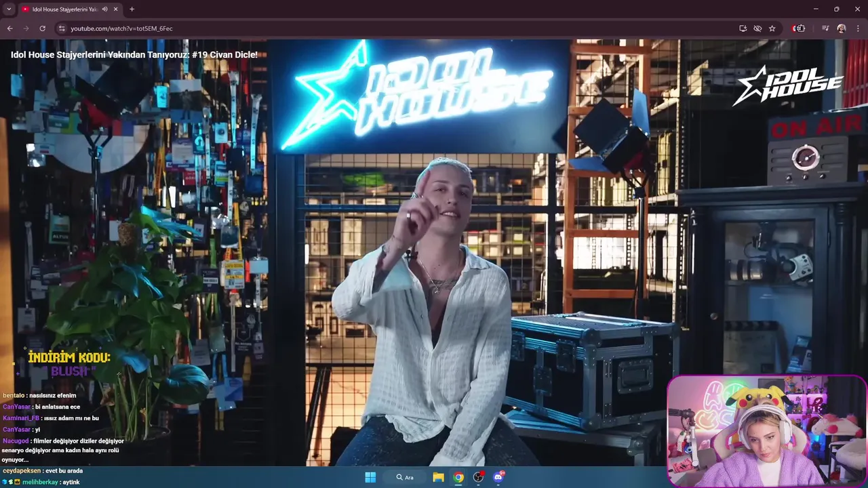Click chat username Nacugod
Screen dimensions: 868x488
(x=16, y=441)
